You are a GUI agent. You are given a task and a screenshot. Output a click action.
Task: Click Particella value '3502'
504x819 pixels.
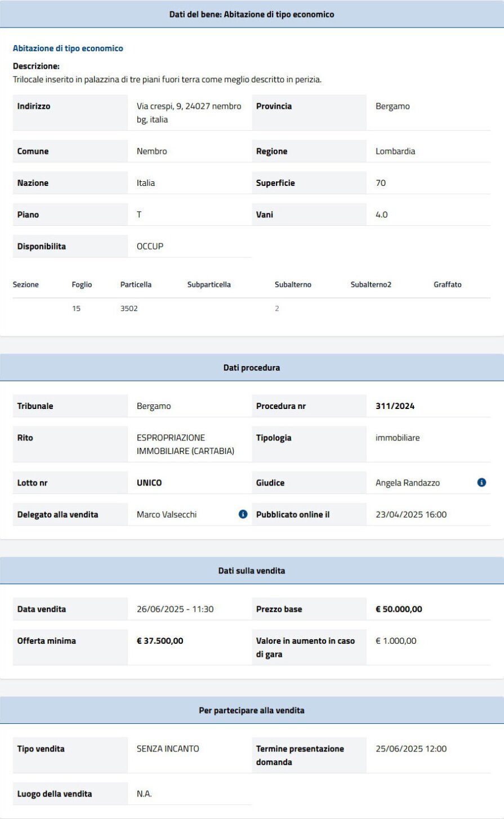129,309
